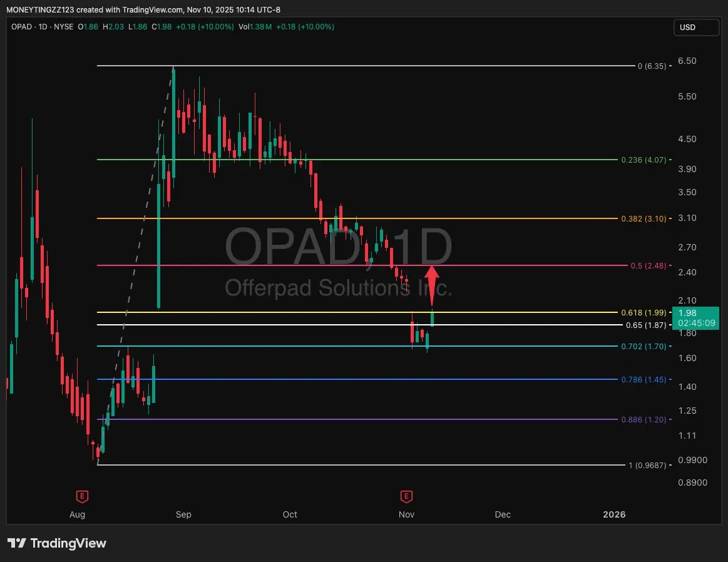Screen dimensions: 728x562
Task: Select the 0.236 (4.07) Fibonacci label
Action: click(643, 160)
